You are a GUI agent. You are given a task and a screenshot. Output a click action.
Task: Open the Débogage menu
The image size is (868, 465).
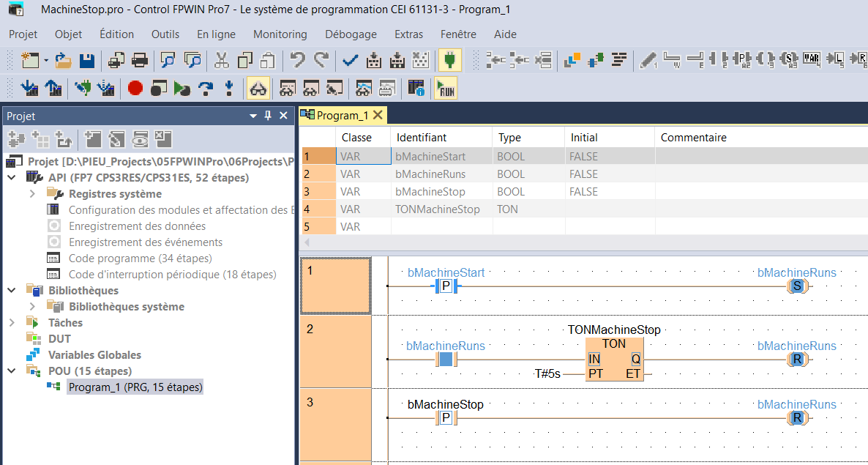coord(351,34)
